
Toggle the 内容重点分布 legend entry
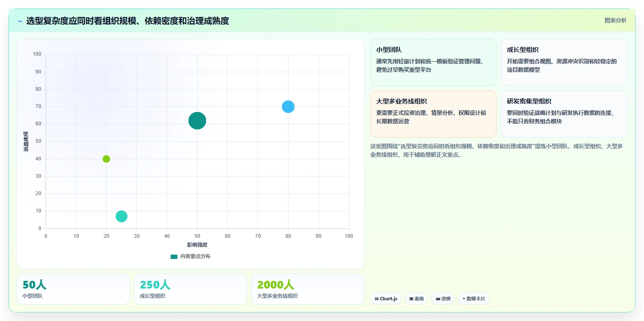pos(190,256)
